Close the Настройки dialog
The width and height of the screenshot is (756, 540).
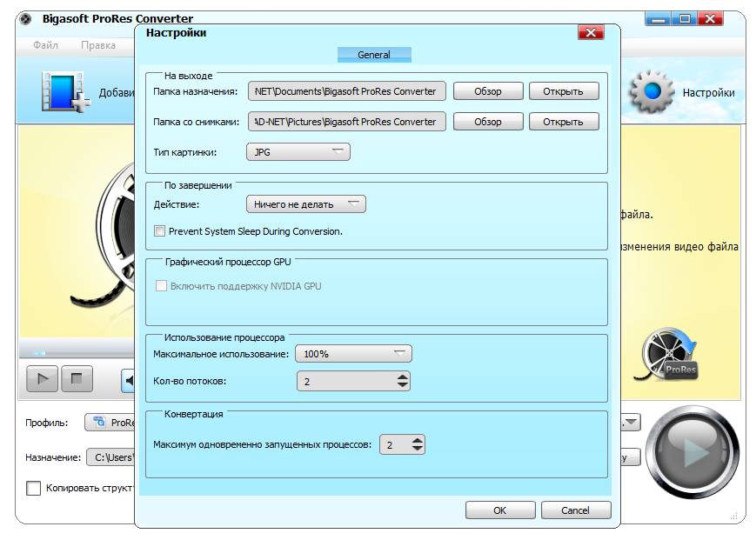[x=591, y=32]
